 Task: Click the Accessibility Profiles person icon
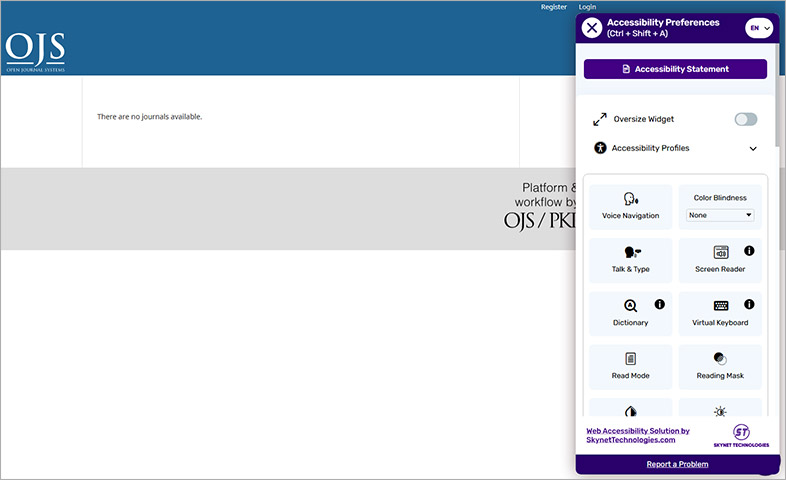[x=600, y=148]
